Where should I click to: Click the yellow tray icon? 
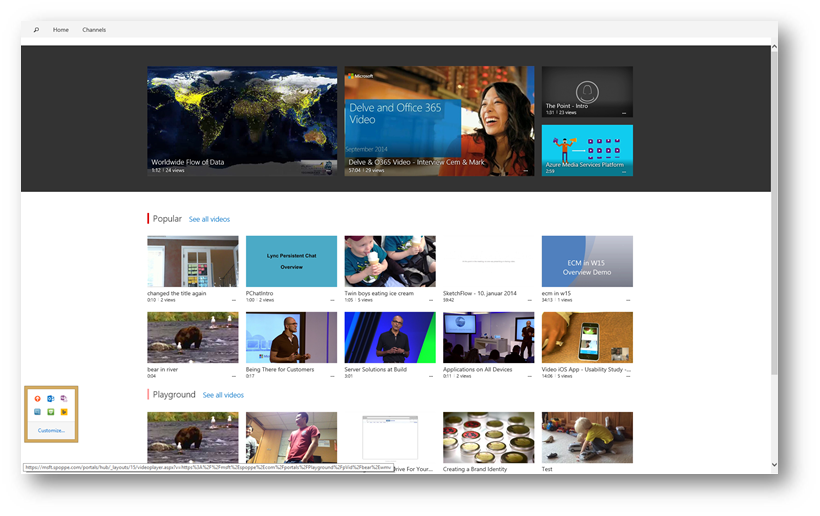[x=64, y=412]
